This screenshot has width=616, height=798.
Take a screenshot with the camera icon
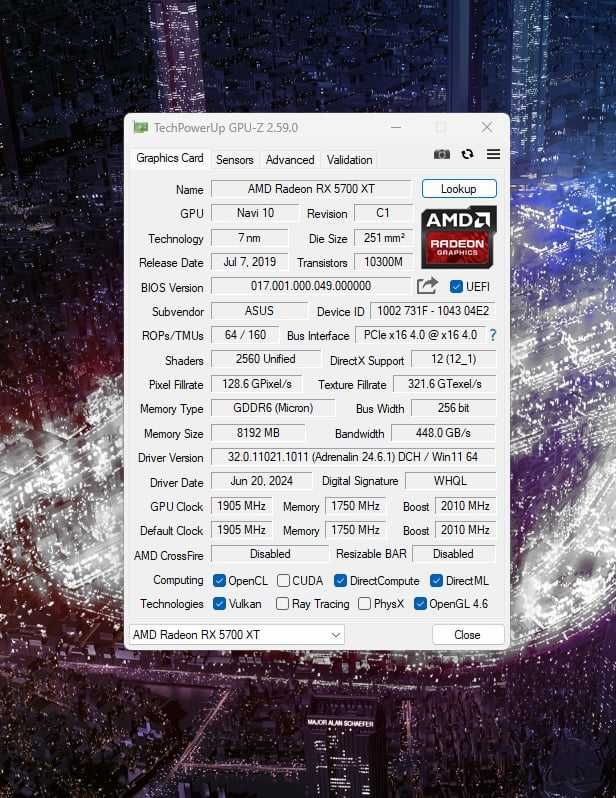click(441, 154)
